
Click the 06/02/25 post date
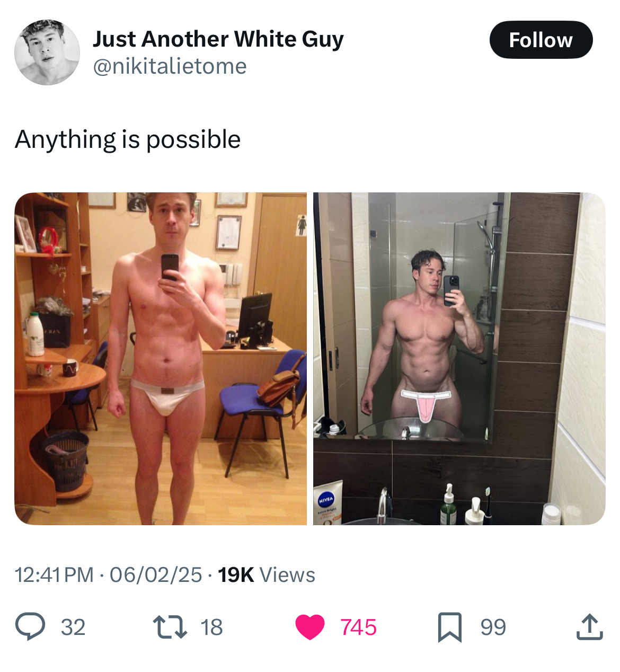coord(156,574)
